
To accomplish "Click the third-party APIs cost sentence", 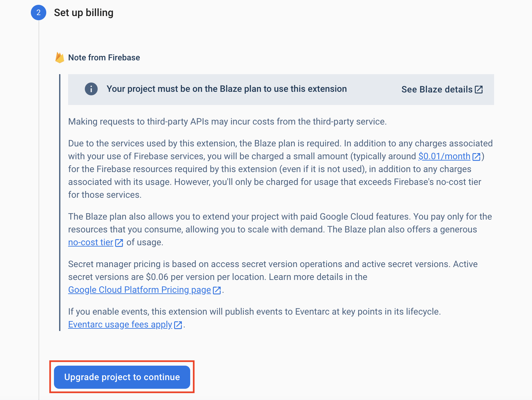I will (x=227, y=122).
